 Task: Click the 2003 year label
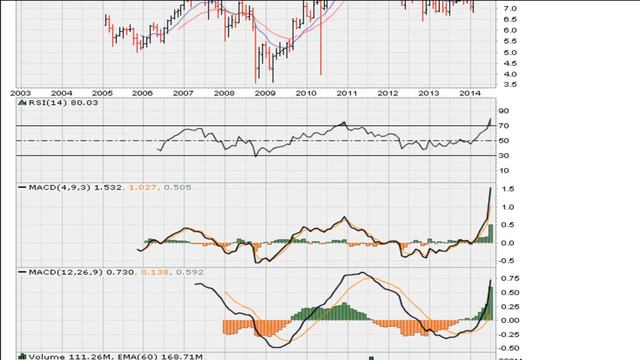pos(20,93)
